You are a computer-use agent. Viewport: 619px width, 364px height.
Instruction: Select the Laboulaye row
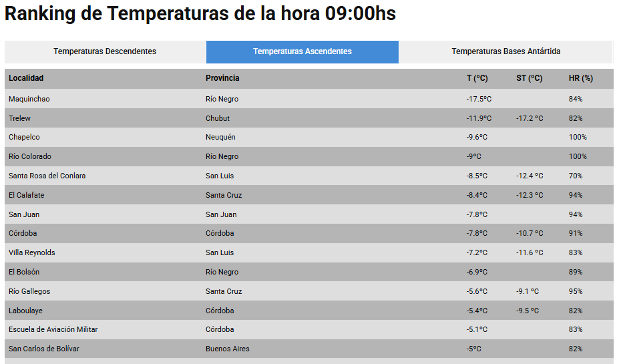coord(309,311)
